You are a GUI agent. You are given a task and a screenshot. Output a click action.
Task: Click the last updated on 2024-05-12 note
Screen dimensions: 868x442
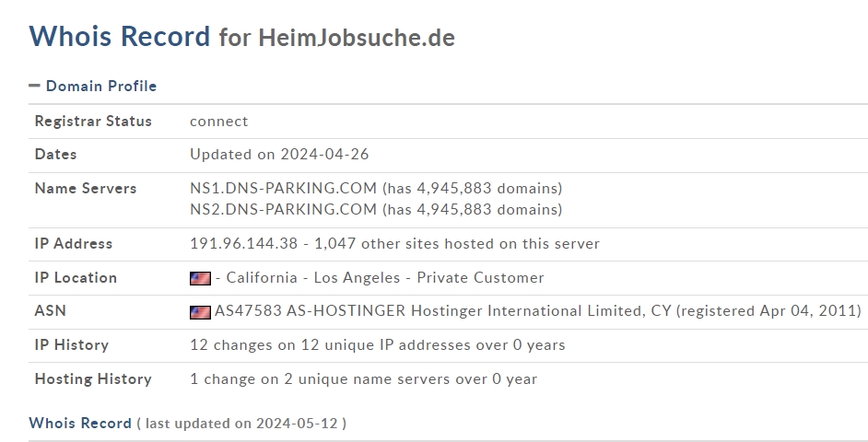point(241,424)
